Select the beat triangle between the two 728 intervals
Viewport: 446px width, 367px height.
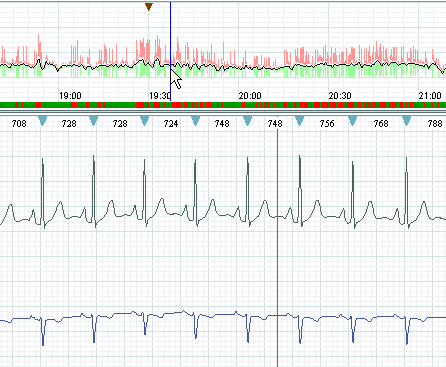[x=94, y=121]
